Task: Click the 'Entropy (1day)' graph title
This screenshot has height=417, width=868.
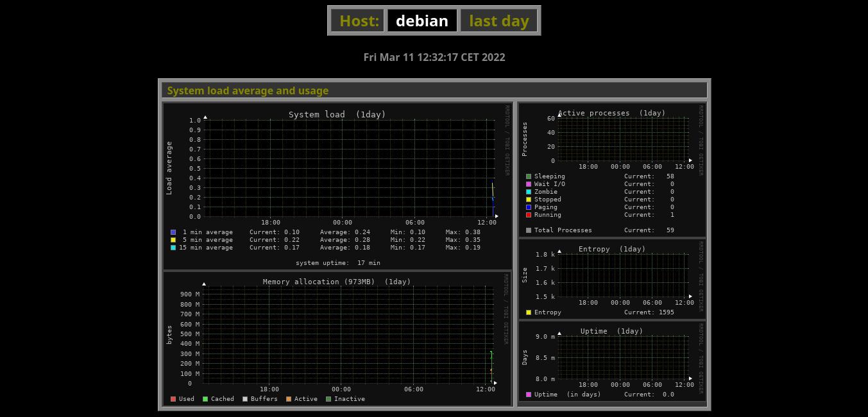Action: coord(612,249)
